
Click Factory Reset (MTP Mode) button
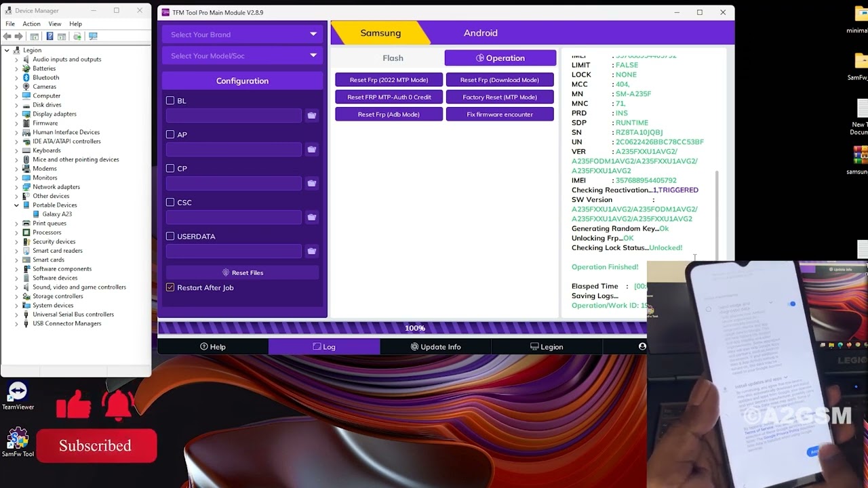point(500,97)
